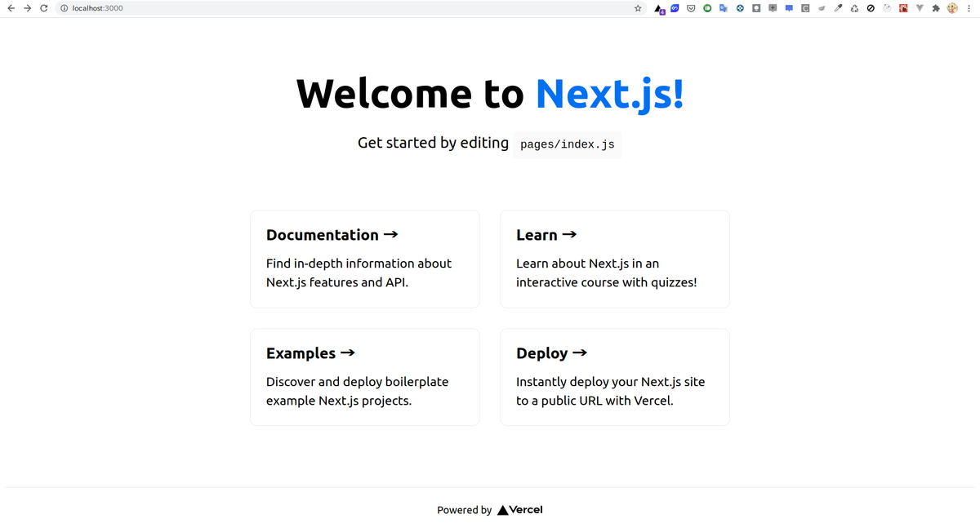Open the eyedropper color picker extension
Image resolution: width=980 pixels, height=532 pixels.
[x=838, y=8]
